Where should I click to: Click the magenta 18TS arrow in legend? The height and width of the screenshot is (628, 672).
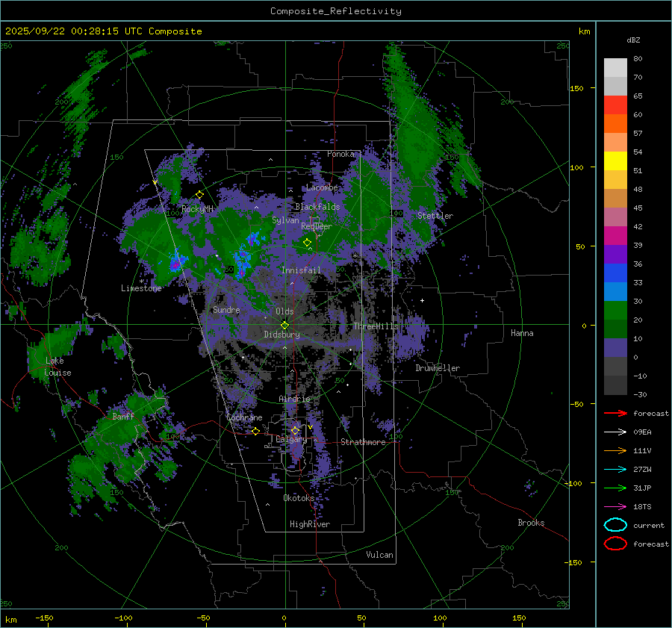[x=615, y=506]
